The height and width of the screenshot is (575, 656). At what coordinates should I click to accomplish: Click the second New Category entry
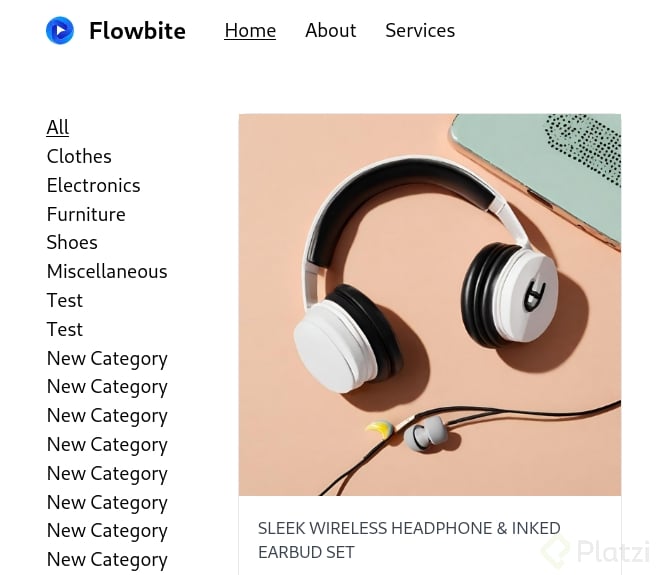107,387
